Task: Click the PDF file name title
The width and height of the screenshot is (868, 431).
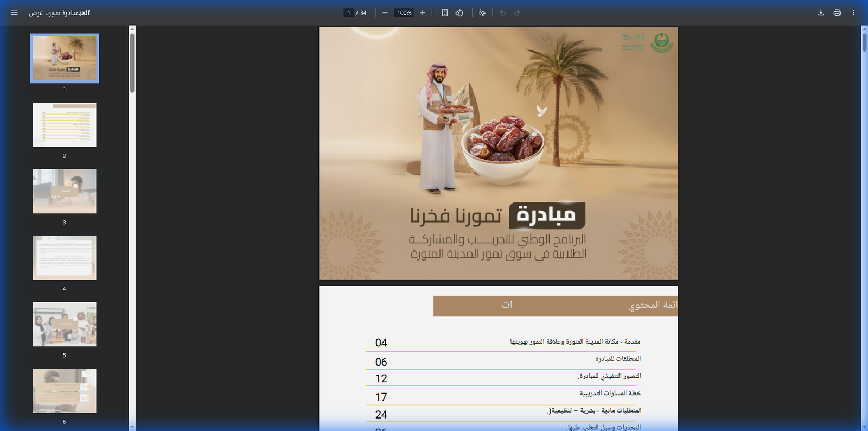Action: (59, 12)
